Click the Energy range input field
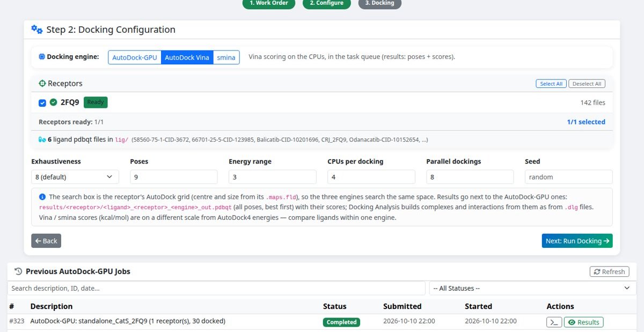Screen dimensions: 644x332 coord(273,177)
